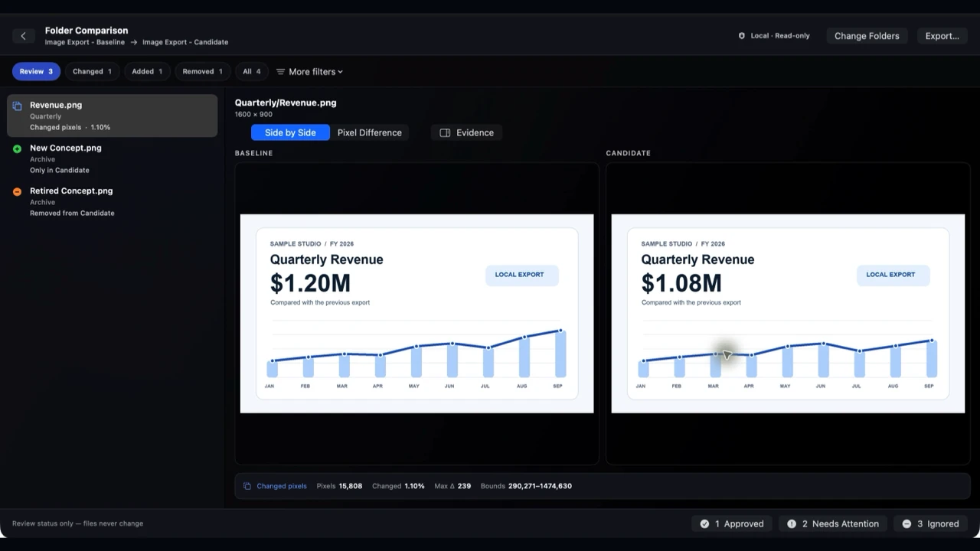Click the Review status only footer note

(78, 523)
